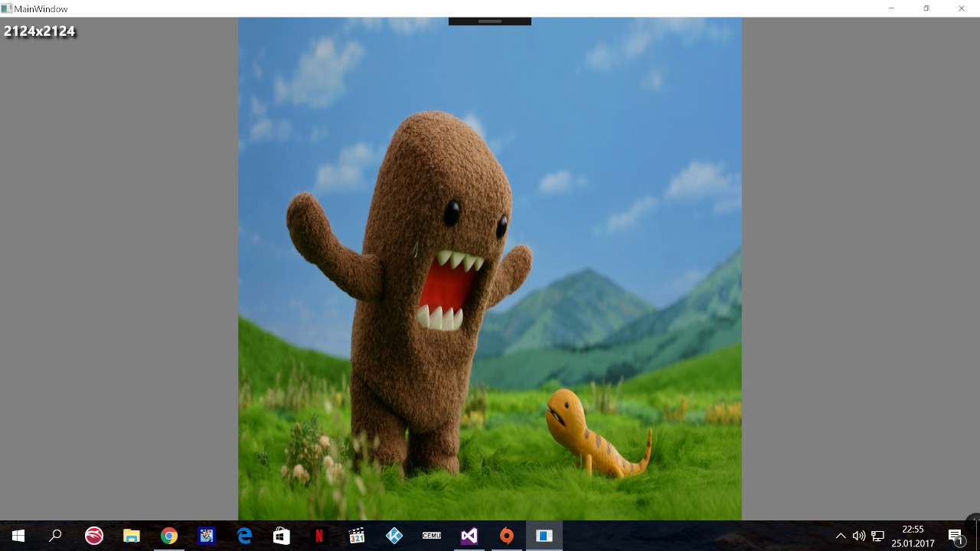
Task: Show hidden system tray icons
Action: (841, 536)
